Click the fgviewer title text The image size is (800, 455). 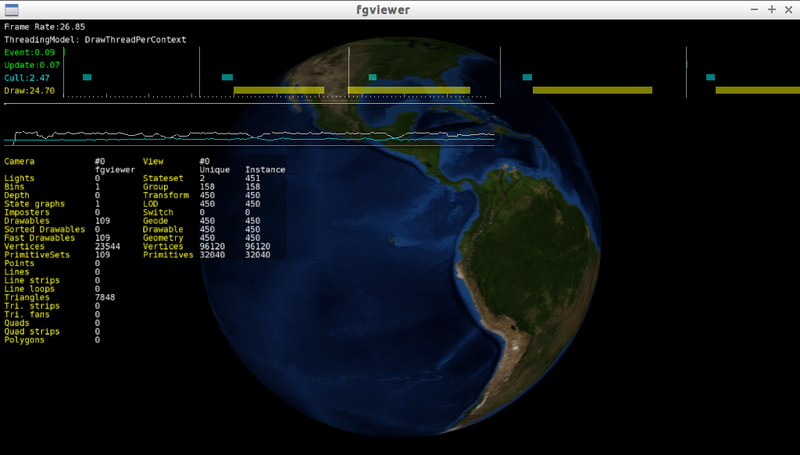pyautogui.click(x=383, y=10)
